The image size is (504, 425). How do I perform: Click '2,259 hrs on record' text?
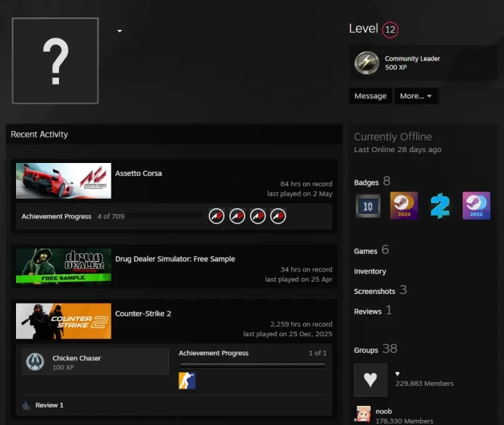click(x=302, y=324)
